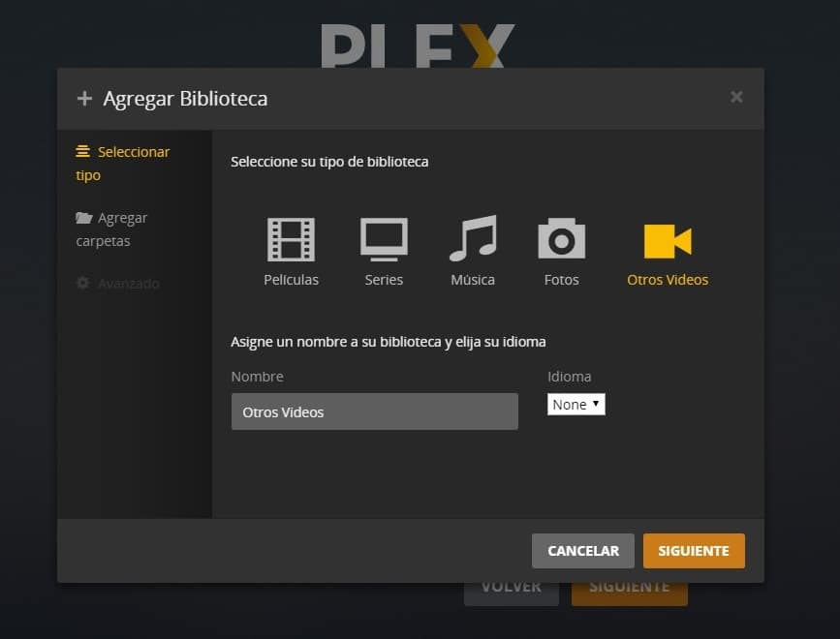
Task: Open the Avanzado section label
Action: point(128,284)
